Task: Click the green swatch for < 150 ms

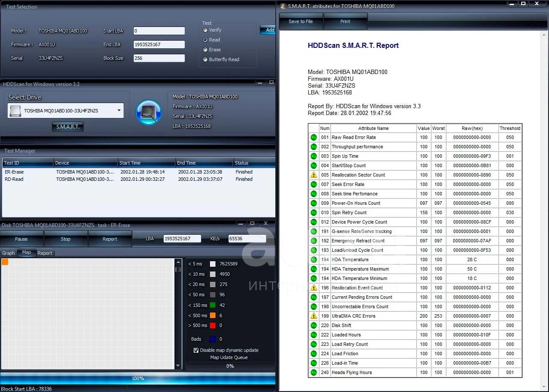Action: click(x=213, y=305)
